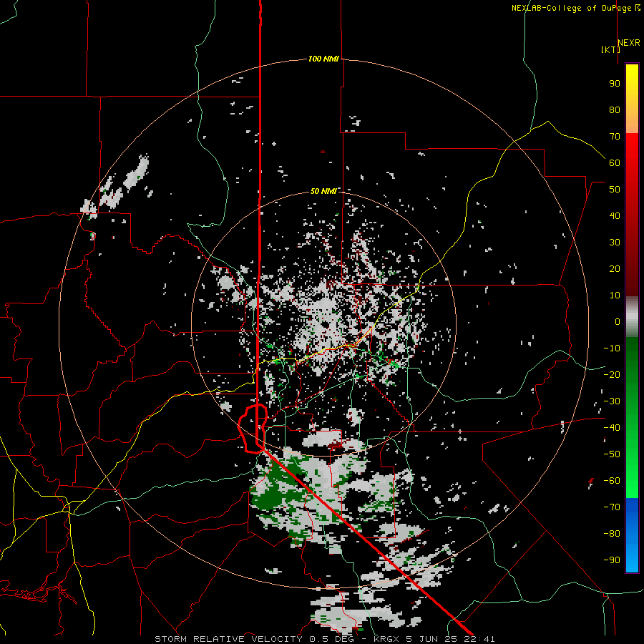Select the 70 value on the velocity scale
This screenshot has width=644, height=644.
click(615, 137)
